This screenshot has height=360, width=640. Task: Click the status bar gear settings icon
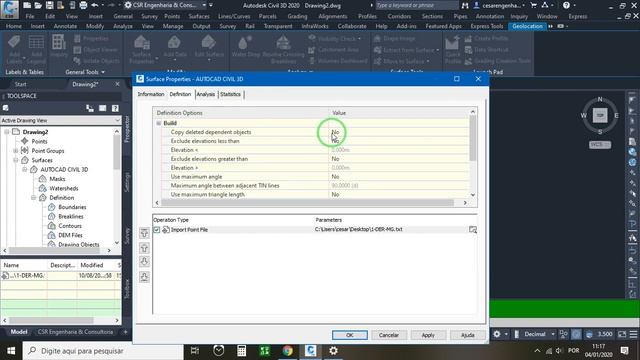(497, 334)
